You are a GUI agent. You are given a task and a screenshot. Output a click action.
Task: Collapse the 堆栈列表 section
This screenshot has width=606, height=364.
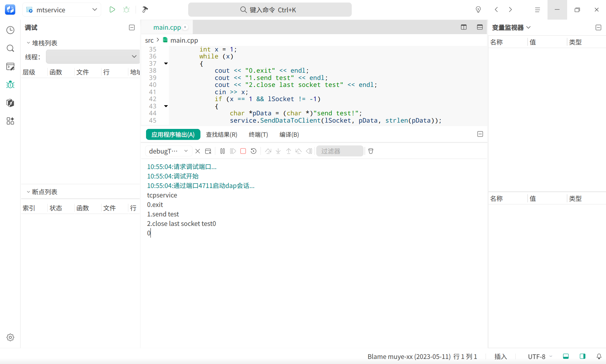pyautogui.click(x=28, y=43)
